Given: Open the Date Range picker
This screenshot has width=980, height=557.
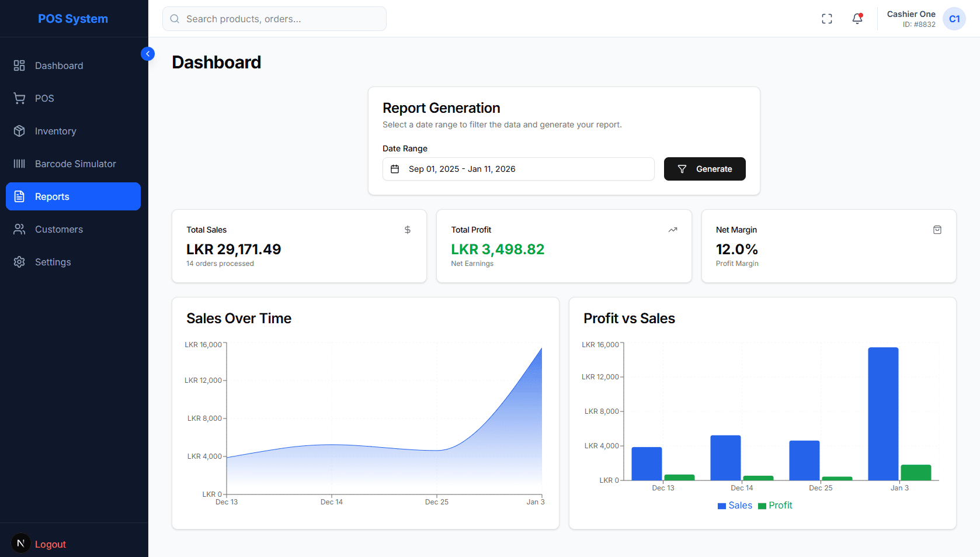Looking at the screenshot, I should (518, 169).
